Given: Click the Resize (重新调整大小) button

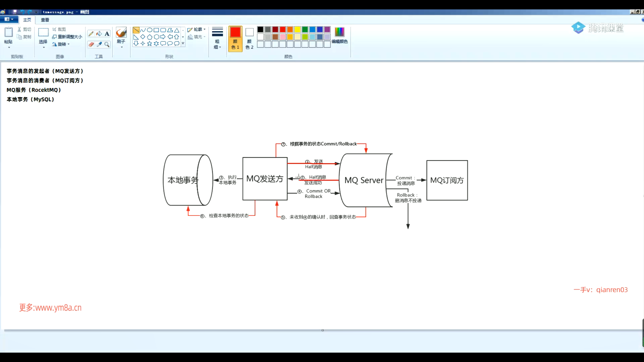Looking at the screenshot, I should coord(67,37).
